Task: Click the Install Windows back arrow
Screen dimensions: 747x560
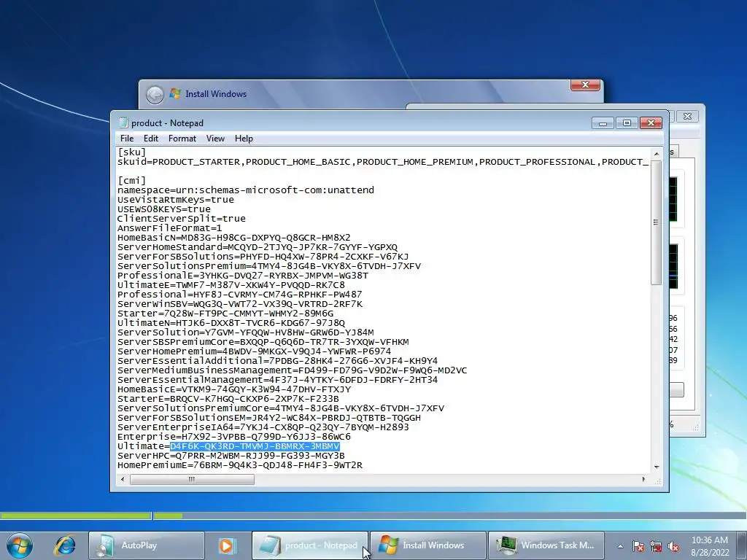Action: (x=155, y=94)
